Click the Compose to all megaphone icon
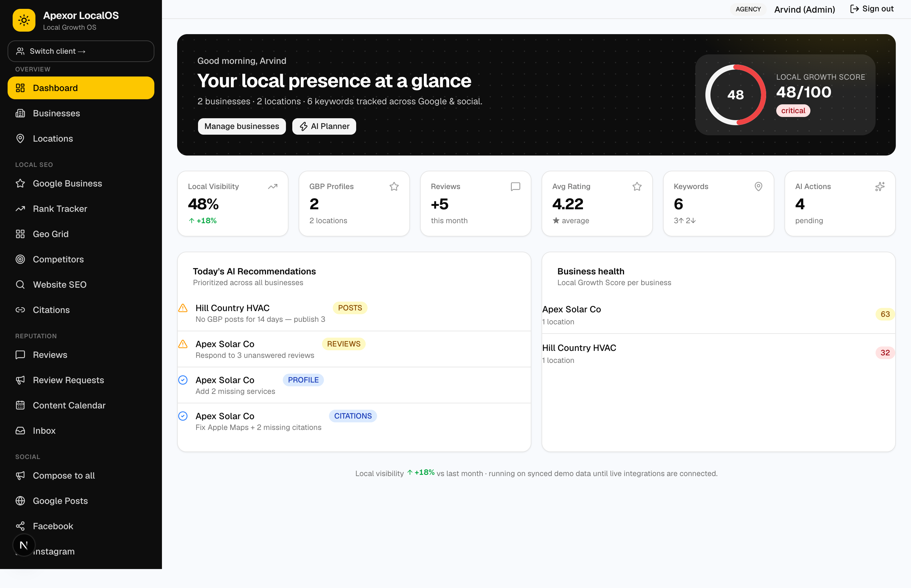This screenshot has height=588, width=911. point(20,475)
